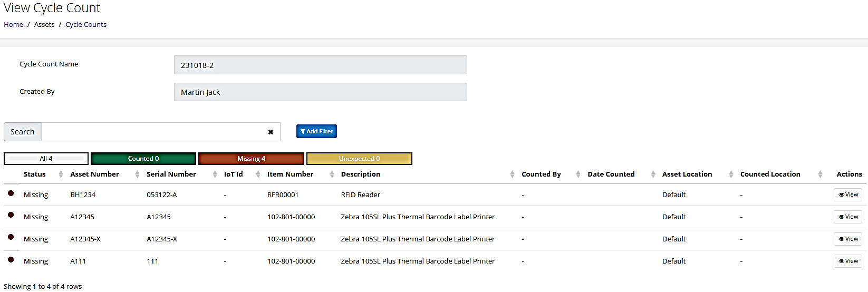Sort by Asset Location column arrows
Image resolution: width=868 pixels, height=292 pixels.
(731, 174)
